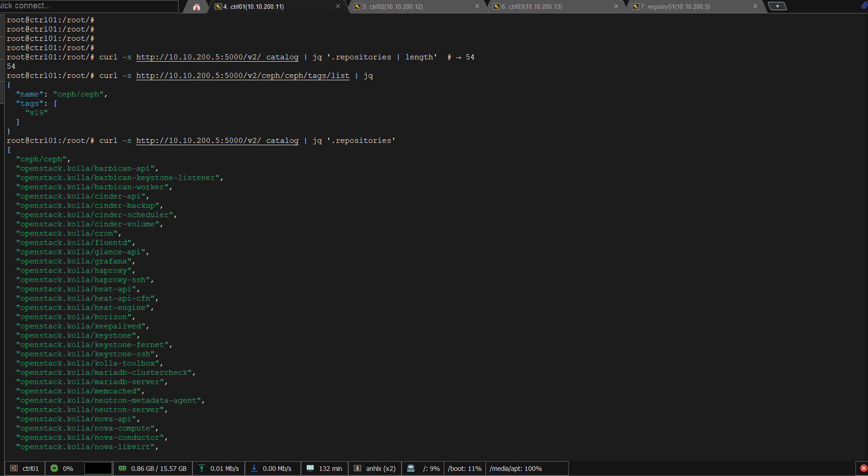Click the "v19" tag value
Viewport: 868px width, 476px height.
point(37,113)
